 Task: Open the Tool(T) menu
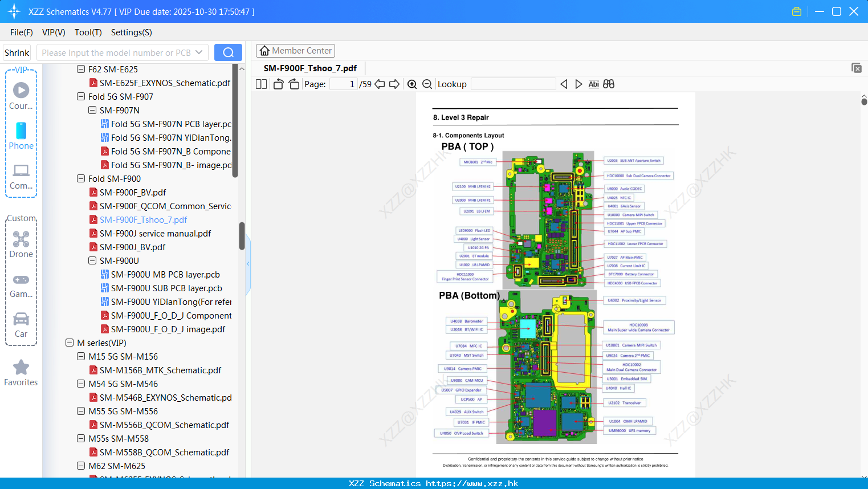88,32
